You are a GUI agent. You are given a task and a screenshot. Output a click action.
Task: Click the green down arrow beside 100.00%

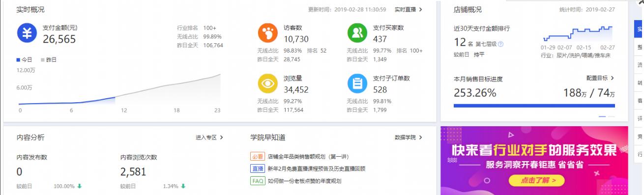[80, 186]
